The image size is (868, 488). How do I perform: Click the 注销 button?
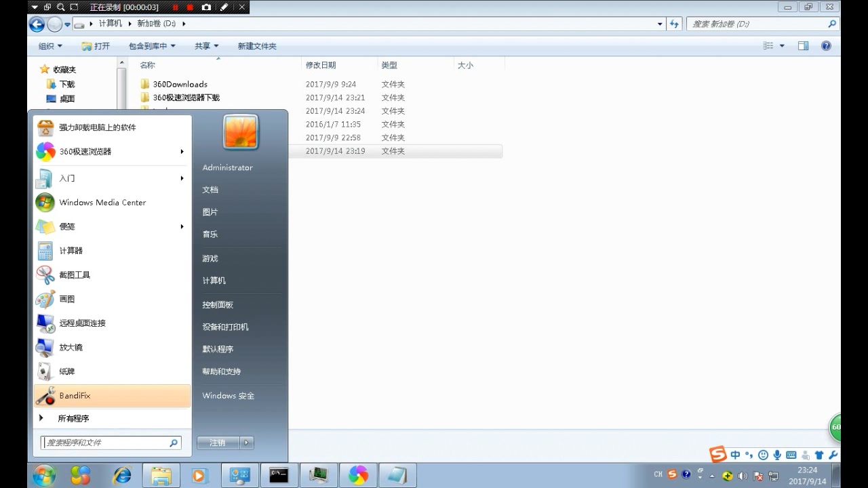coord(218,443)
